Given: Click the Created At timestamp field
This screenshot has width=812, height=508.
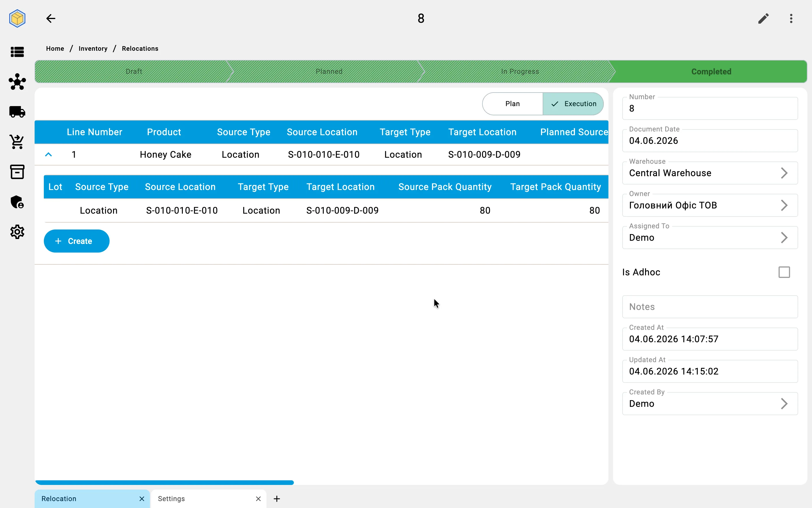Looking at the screenshot, I should (710, 339).
